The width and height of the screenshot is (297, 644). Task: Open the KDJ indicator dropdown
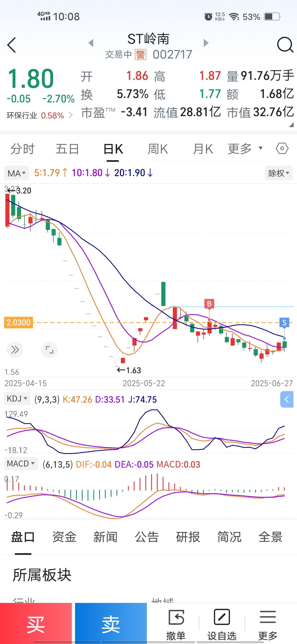(x=17, y=399)
